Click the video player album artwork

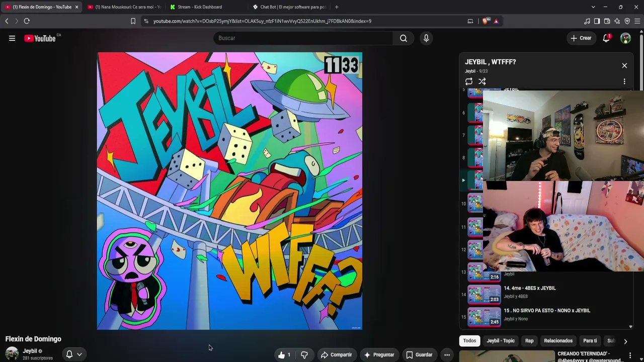pyautogui.click(x=229, y=191)
